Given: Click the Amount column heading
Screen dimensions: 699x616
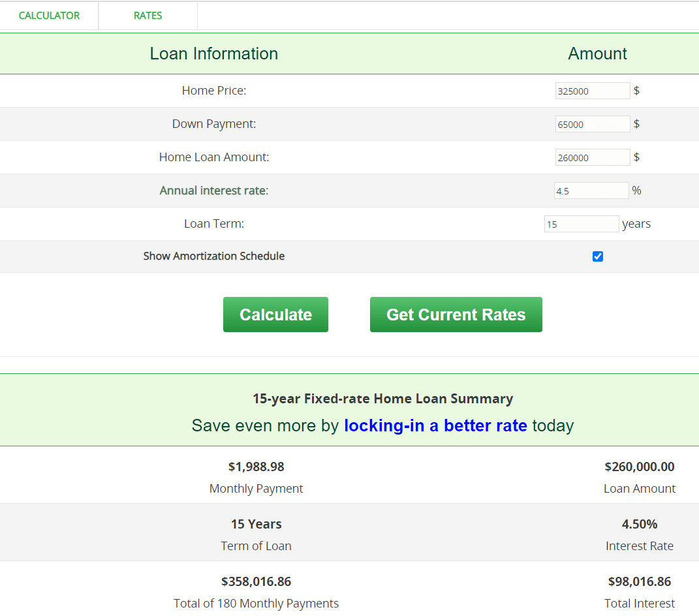Looking at the screenshot, I should [597, 54].
